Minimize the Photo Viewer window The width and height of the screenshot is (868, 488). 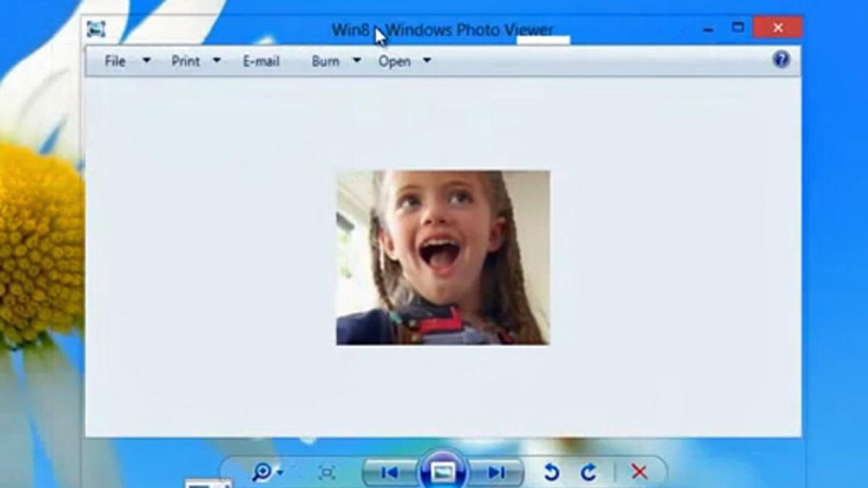click(x=708, y=29)
